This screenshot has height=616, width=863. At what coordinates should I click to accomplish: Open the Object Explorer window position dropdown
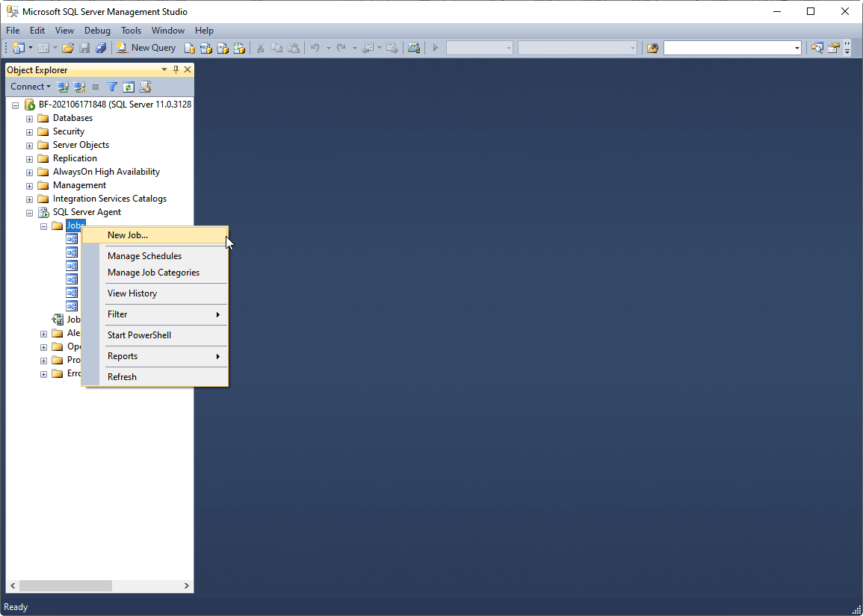pyautogui.click(x=164, y=69)
